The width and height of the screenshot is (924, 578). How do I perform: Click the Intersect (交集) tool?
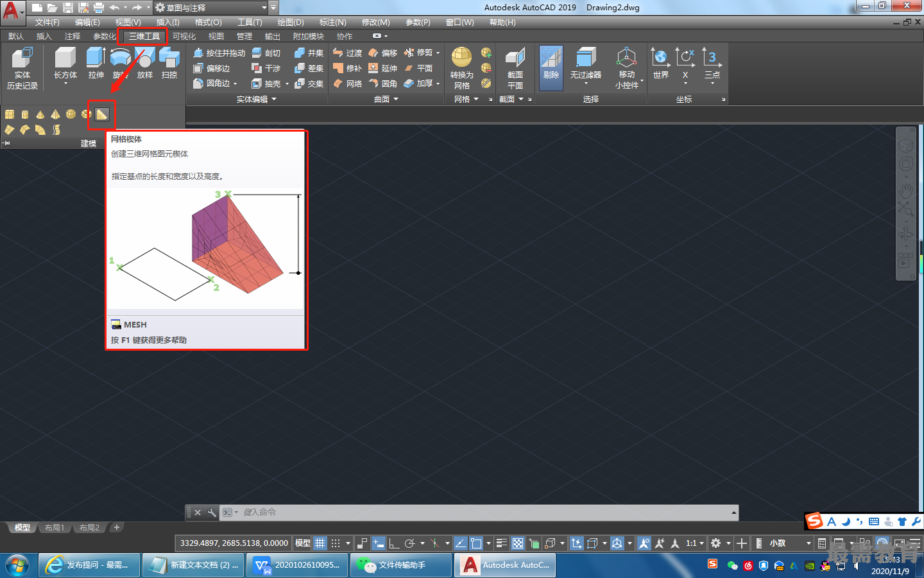tap(309, 83)
